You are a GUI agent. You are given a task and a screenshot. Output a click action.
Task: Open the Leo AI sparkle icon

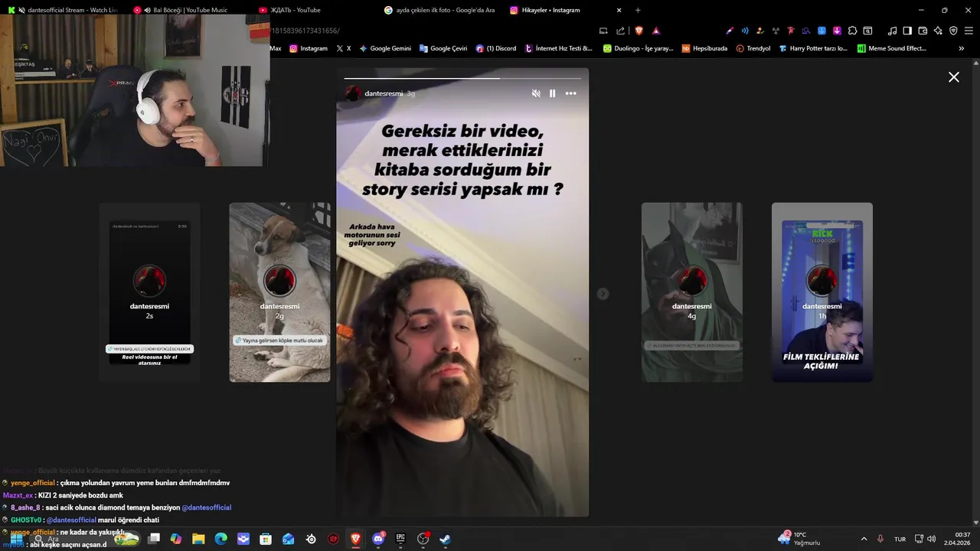(x=938, y=31)
